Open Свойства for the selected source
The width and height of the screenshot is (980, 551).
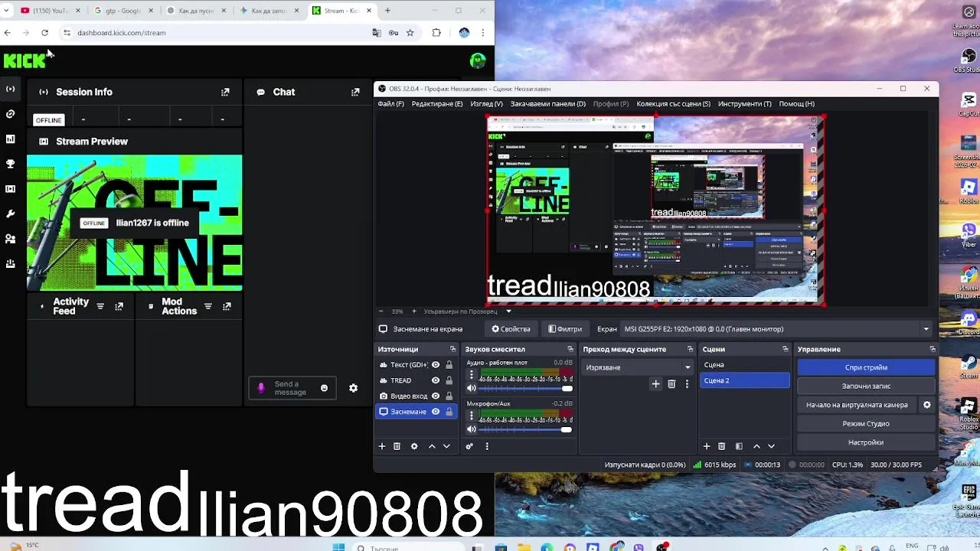pos(511,329)
